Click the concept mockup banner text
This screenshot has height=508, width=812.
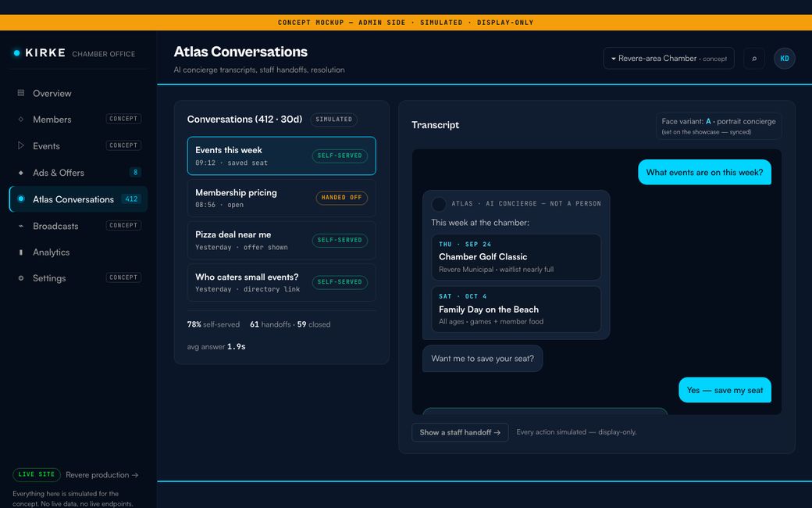click(x=405, y=23)
